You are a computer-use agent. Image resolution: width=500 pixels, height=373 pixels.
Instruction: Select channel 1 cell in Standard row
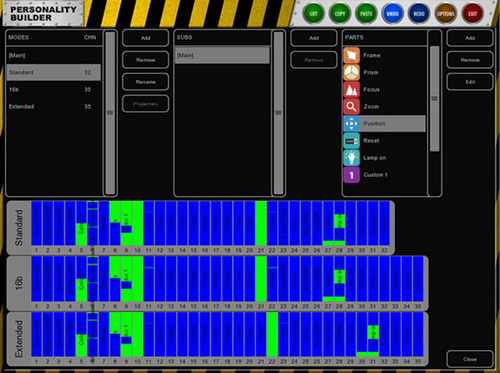tap(36, 223)
